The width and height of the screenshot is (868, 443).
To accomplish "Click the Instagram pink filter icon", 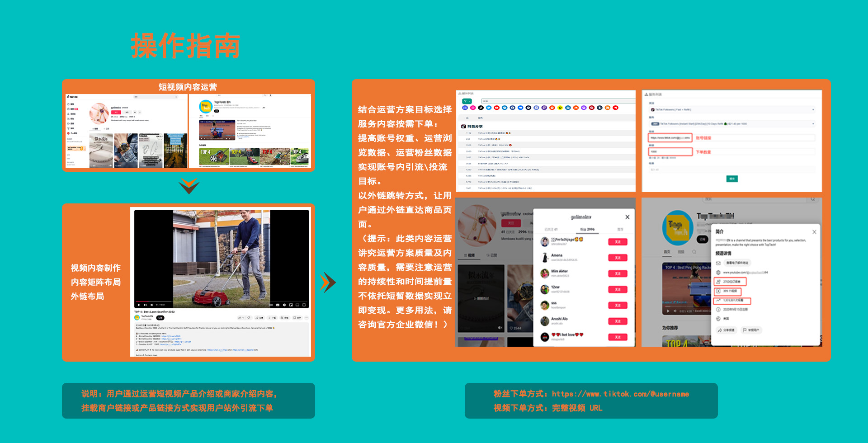I will 473,108.
